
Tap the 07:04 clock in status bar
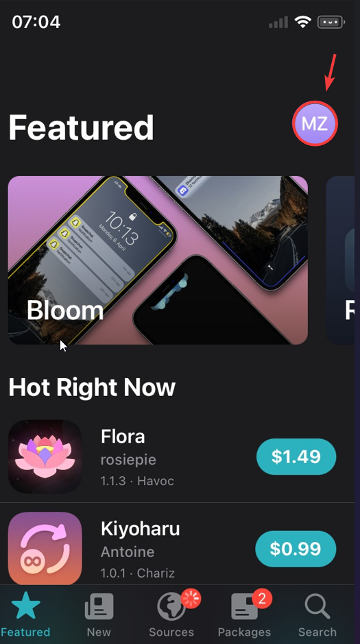36,22
